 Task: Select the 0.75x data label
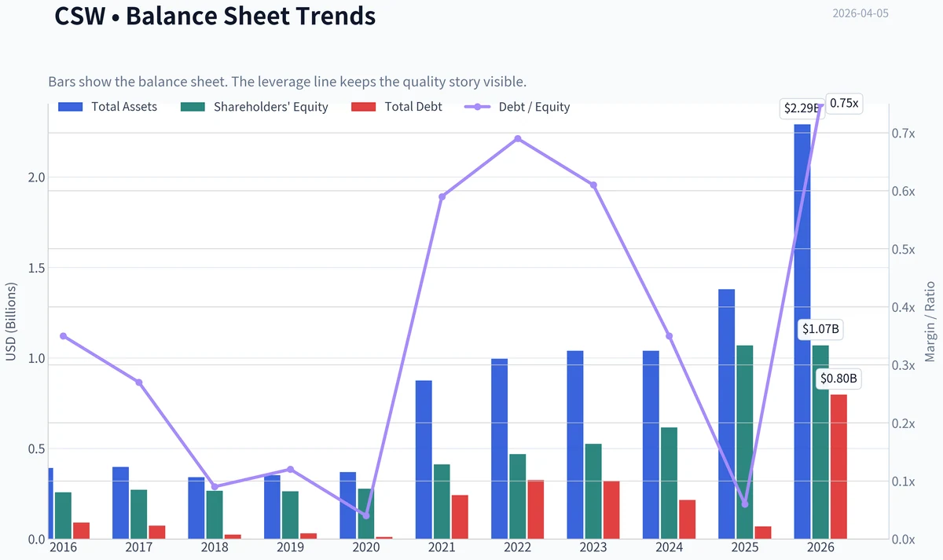[845, 103]
